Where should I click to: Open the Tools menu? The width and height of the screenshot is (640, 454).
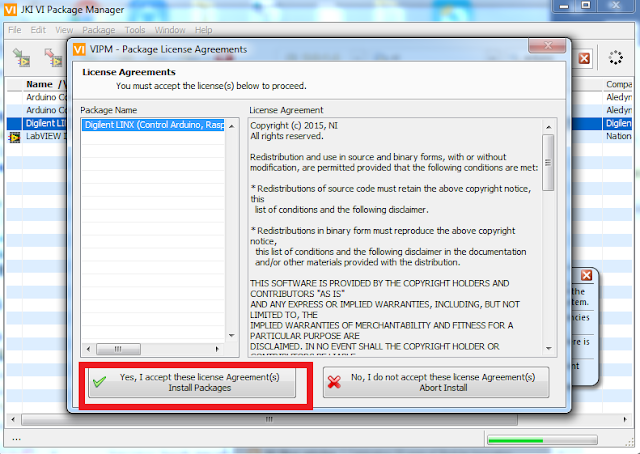(135, 30)
